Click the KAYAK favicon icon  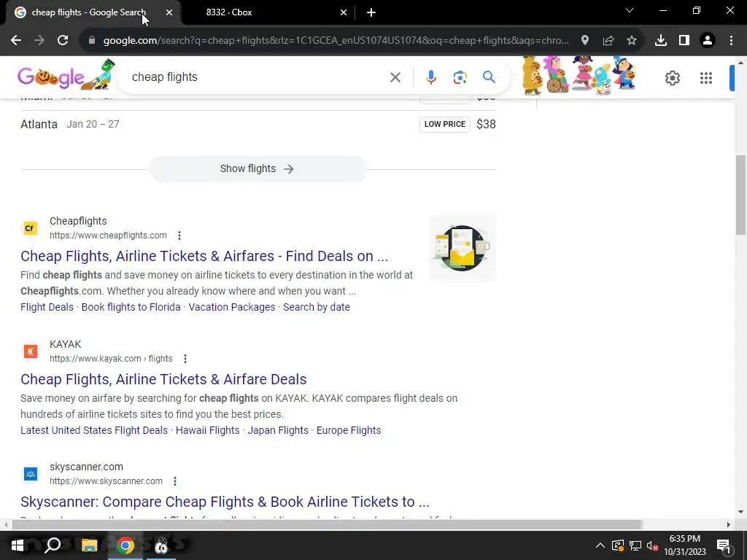click(x=30, y=351)
